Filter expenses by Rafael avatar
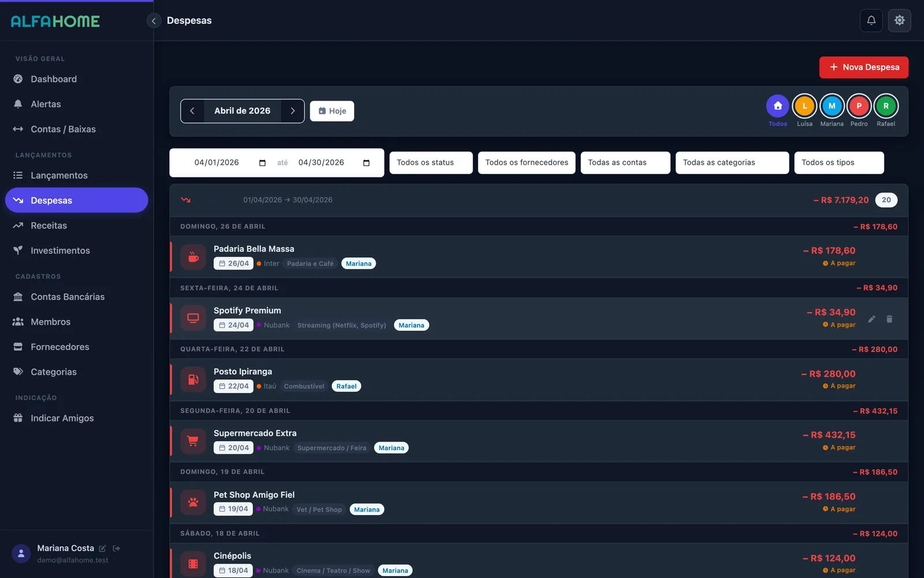This screenshot has height=578, width=924. [x=886, y=106]
